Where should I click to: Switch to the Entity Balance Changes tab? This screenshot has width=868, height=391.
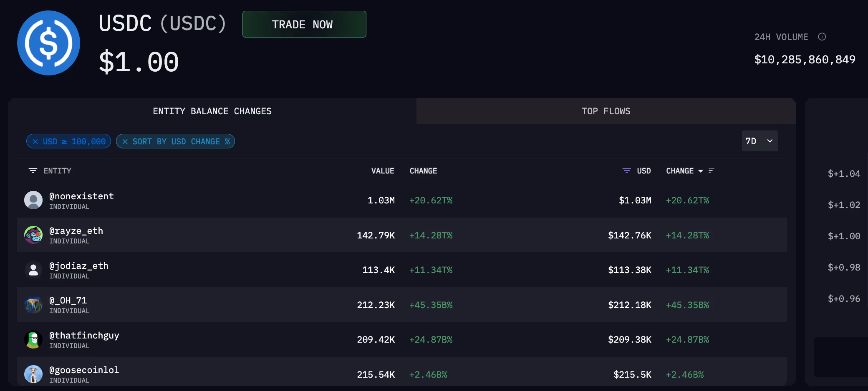[212, 111]
